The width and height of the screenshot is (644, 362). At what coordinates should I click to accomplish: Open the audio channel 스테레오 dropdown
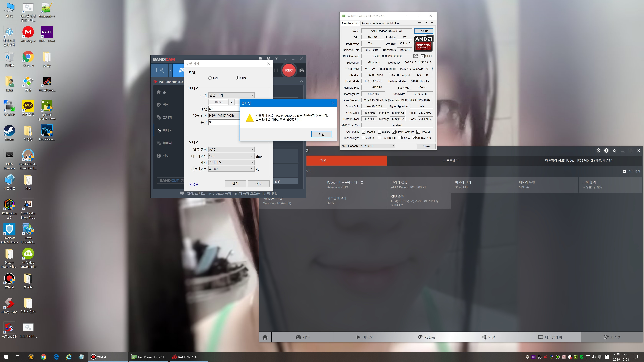[x=231, y=162]
